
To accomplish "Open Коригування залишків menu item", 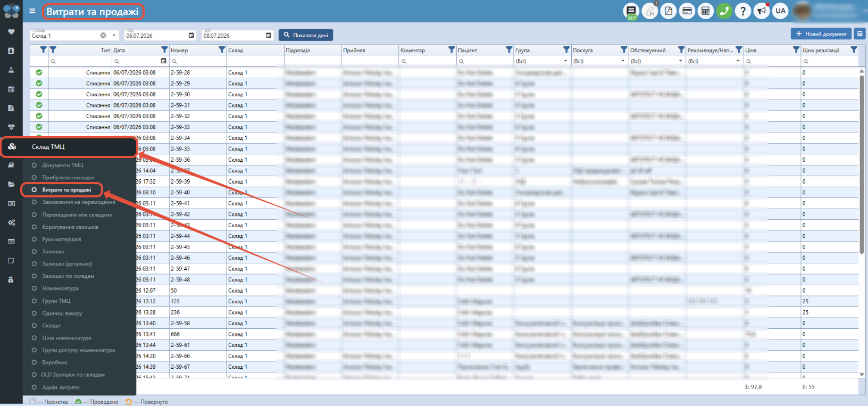I will point(70,227).
